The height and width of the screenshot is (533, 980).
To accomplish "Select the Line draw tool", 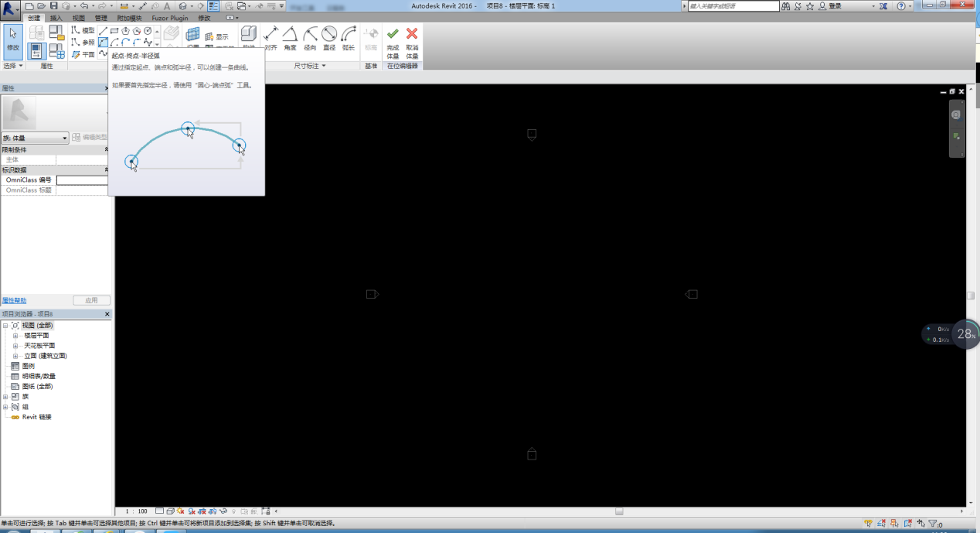I will tap(103, 31).
